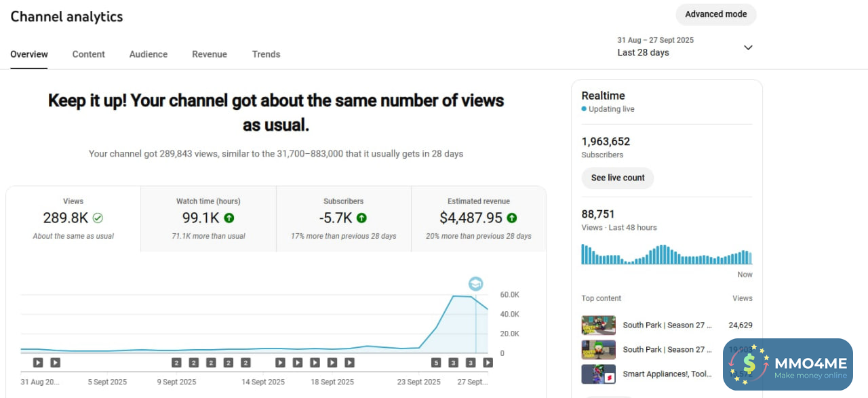The width and height of the screenshot is (868, 398).
Task: Click the 'Top content' heading
Action: click(601, 298)
